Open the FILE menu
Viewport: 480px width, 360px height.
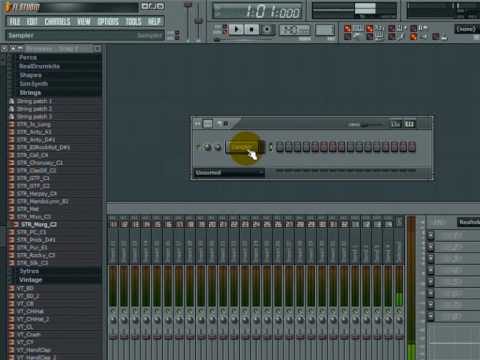point(15,22)
